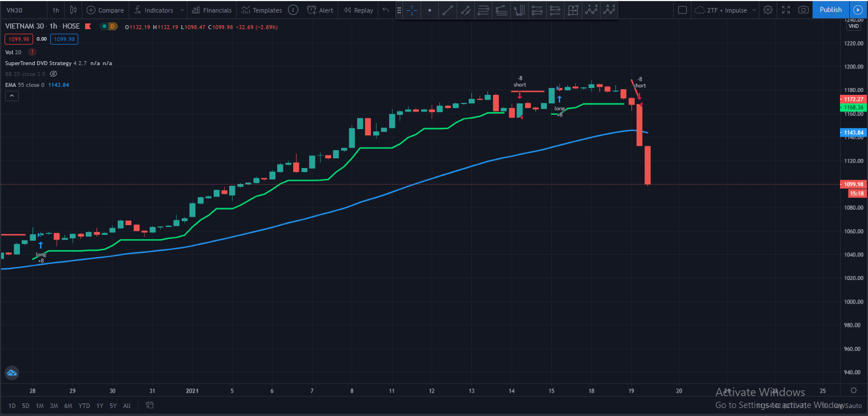The height and width of the screenshot is (416, 868).
Task: Click the red 1099.98 sell price box
Action: click(18, 39)
